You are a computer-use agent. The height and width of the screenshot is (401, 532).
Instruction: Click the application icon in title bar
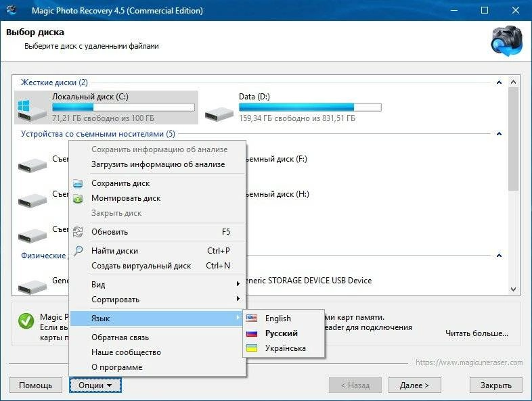(12, 10)
